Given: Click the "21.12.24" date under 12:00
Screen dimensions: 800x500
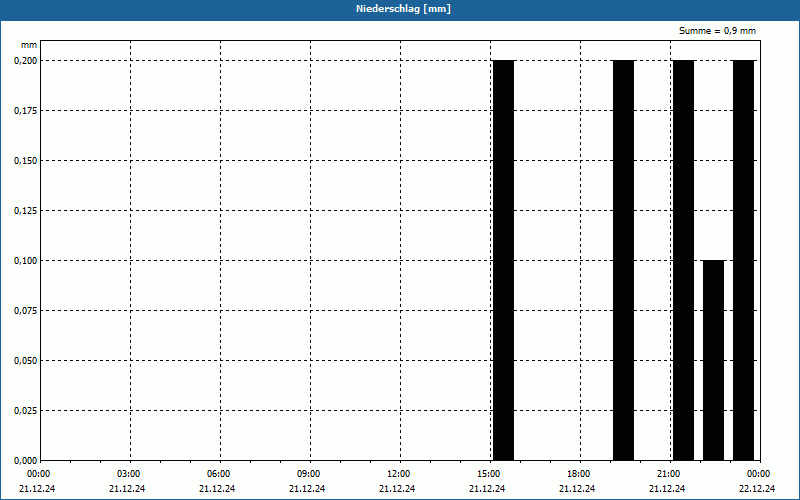Looking at the screenshot, I should click(397, 489).
